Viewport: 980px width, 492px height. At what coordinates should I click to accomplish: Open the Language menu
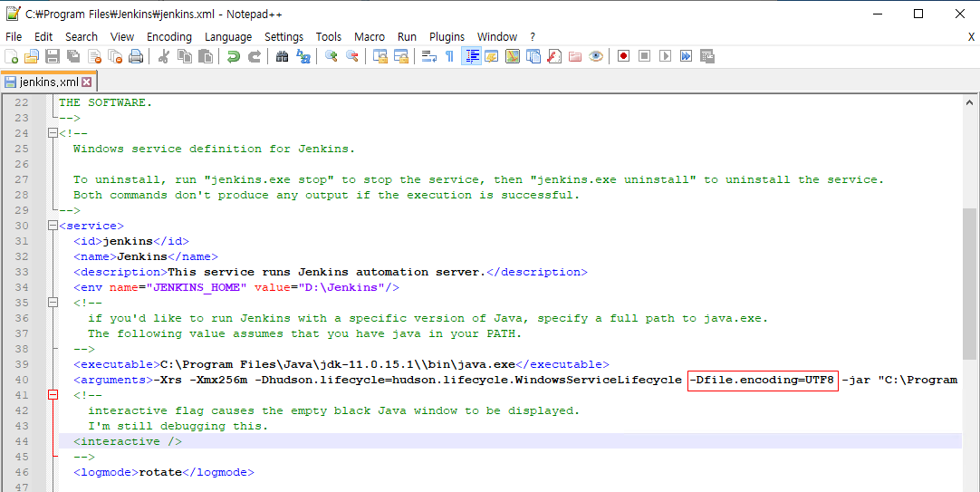228,37
